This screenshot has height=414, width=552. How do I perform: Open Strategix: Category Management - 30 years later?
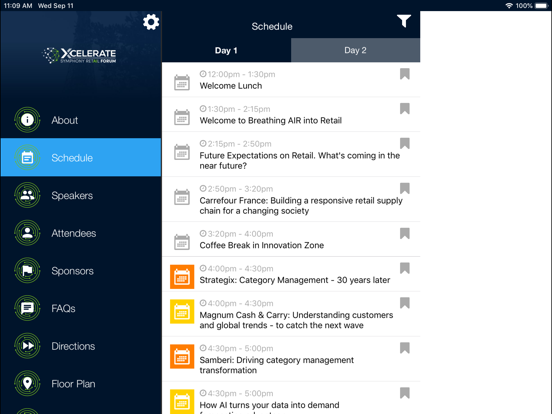coord(295,280)
